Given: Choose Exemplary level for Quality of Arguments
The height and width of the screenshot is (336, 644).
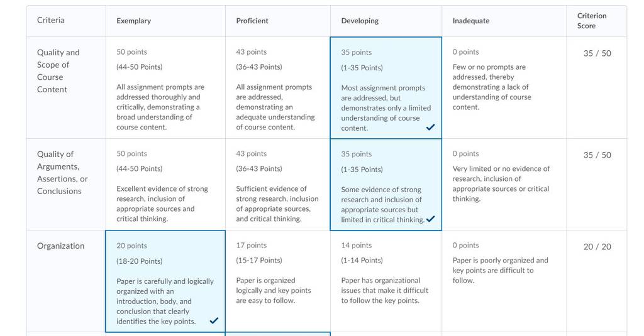Looking at the screenshot, I should tap(165, 185).
